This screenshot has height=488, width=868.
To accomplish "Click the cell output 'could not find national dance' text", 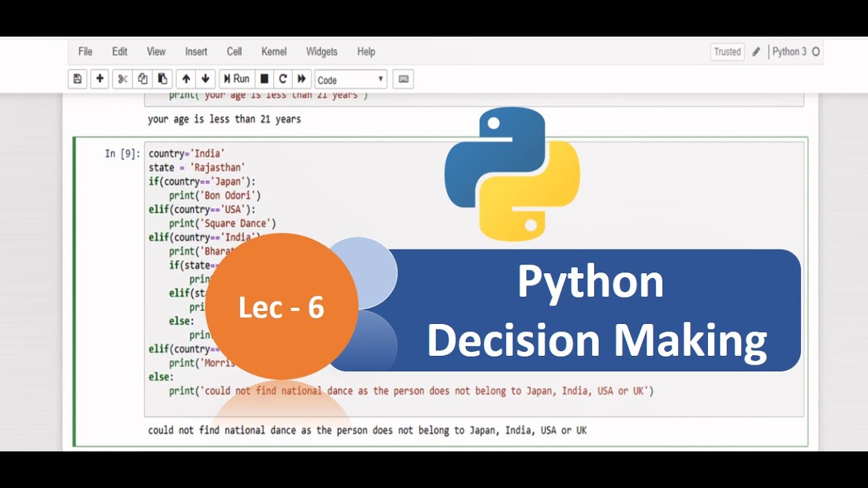I will [x=368, y=430].
